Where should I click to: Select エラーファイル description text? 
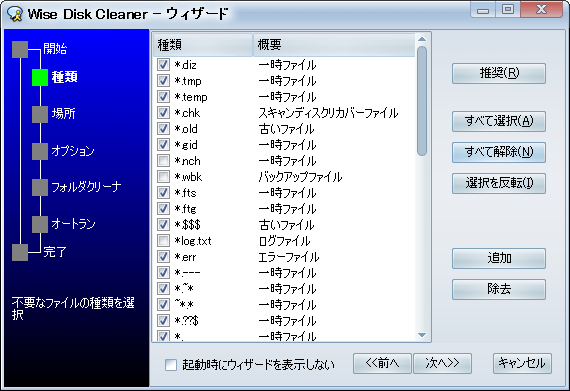click(289, 257)
